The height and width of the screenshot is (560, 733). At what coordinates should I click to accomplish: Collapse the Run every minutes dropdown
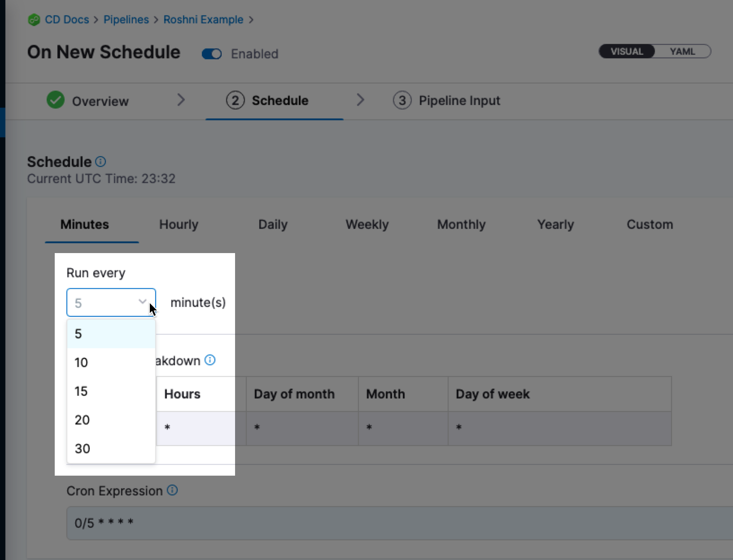tap(142, 302)
